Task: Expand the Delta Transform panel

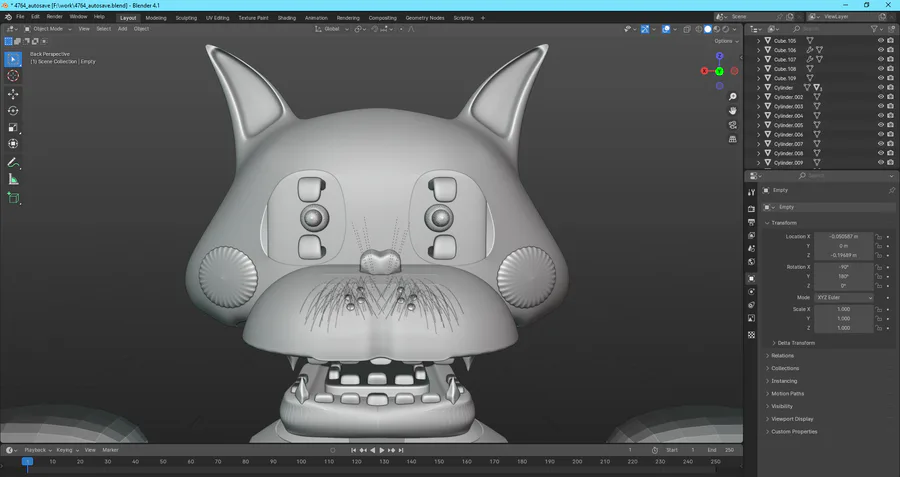Action: [794, 343]
